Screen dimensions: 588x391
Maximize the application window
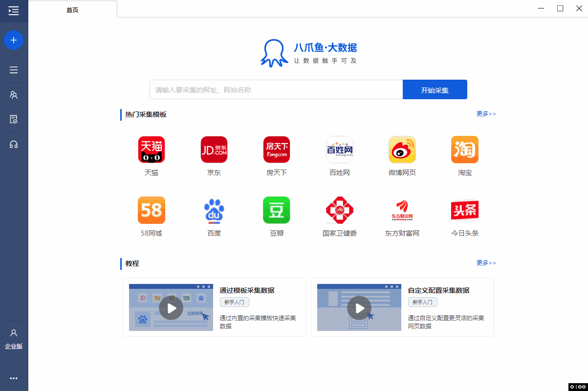click(x=560, y=8)
